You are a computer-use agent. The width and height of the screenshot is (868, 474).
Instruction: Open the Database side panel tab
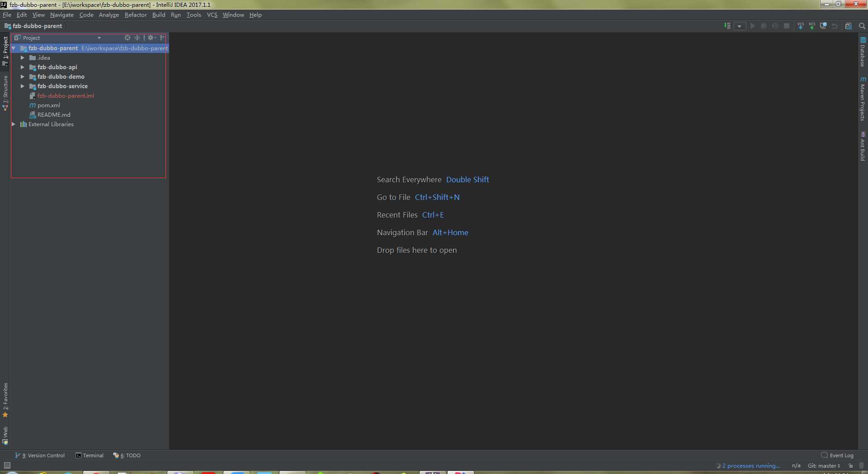pos(863,52)
